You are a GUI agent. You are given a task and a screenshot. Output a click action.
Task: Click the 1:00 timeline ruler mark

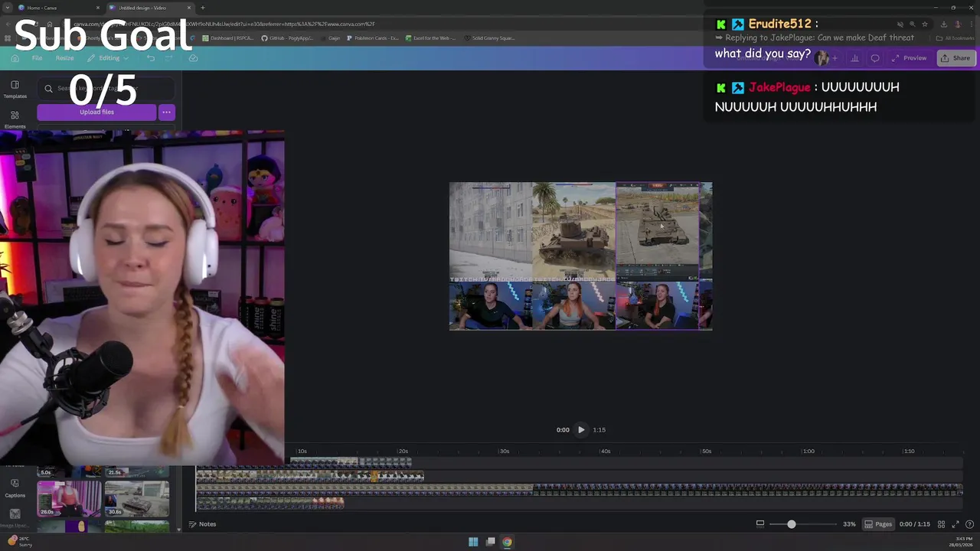coord(808,452)
